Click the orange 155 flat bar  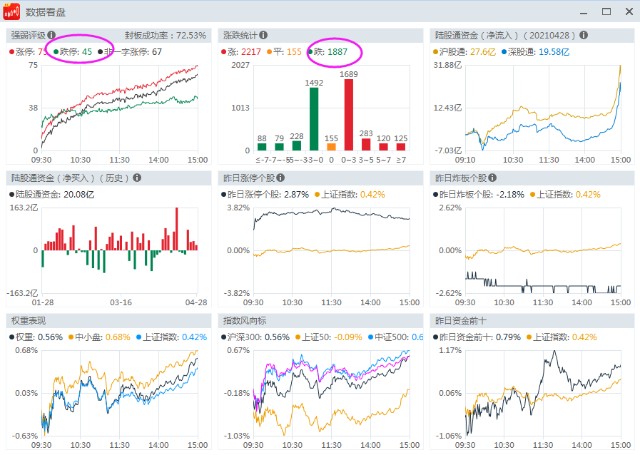(x=331, y=148)
